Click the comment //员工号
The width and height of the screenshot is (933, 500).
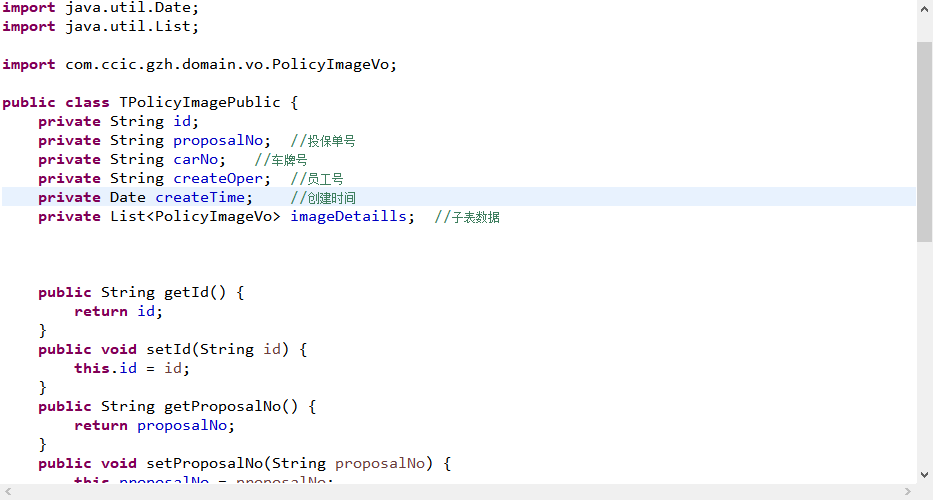click(317, 179)
